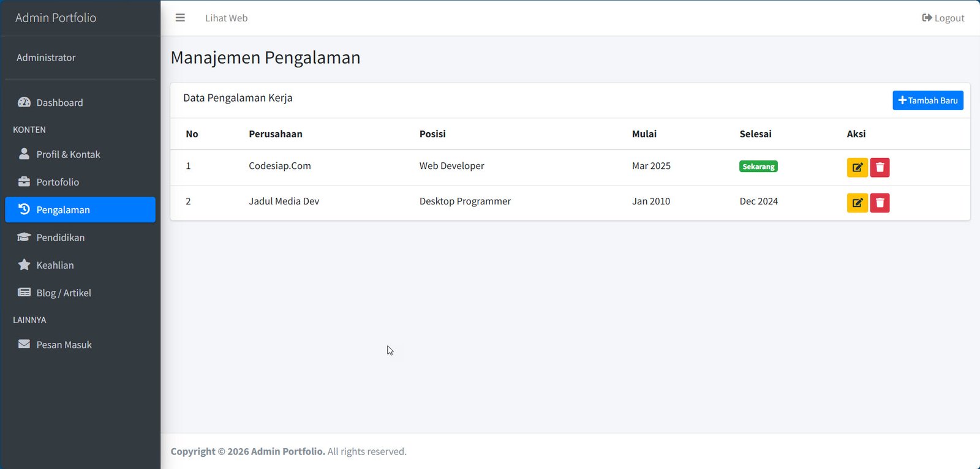Delete the Codesiap.Com experience row
The image size is (980, 469).
click(880, 167)
